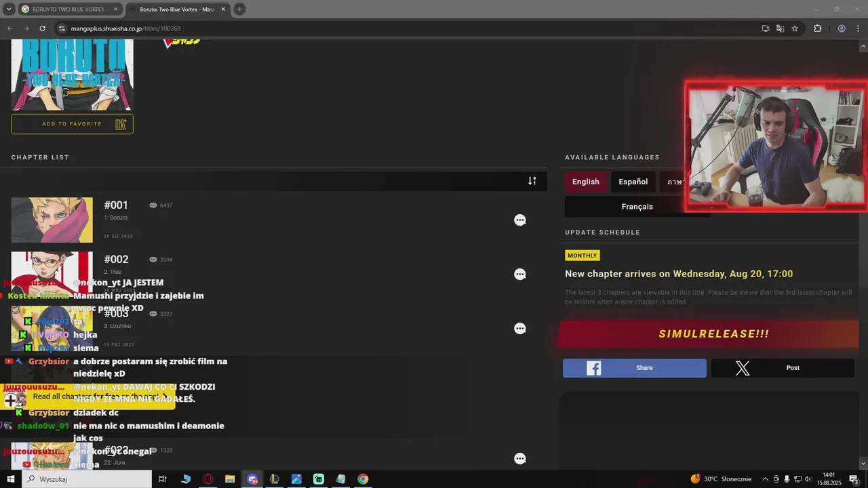Click the Boruto cover image

pyautogui.click(x=72, y=75)
